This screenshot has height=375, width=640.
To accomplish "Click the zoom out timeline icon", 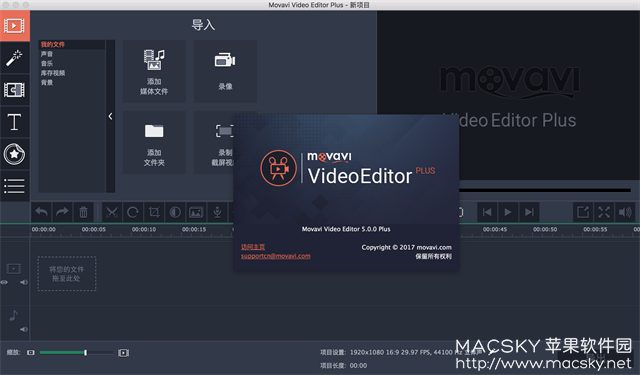I will click(x=31, y=353).
